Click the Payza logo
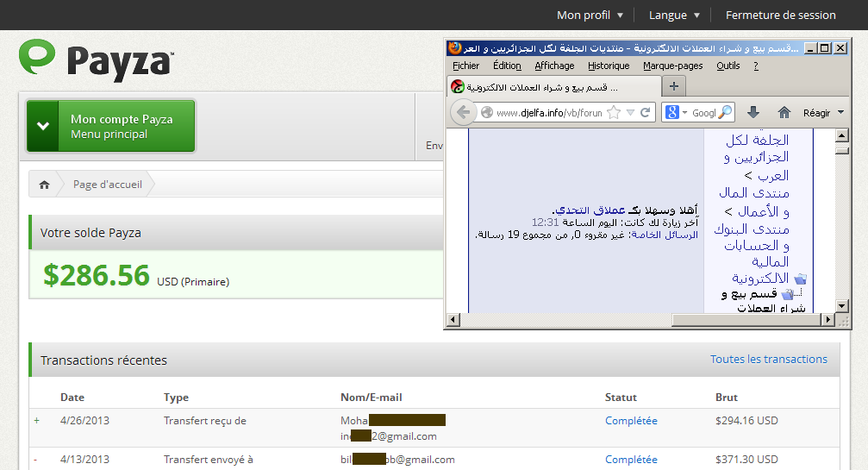This screenshot has height=470, width=868. tap(97, 60)
